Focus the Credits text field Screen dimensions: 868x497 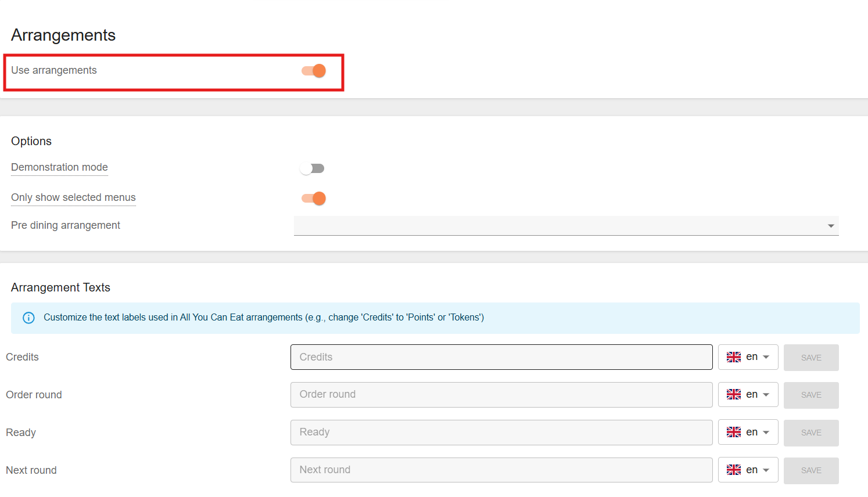(x=501, y=357)
